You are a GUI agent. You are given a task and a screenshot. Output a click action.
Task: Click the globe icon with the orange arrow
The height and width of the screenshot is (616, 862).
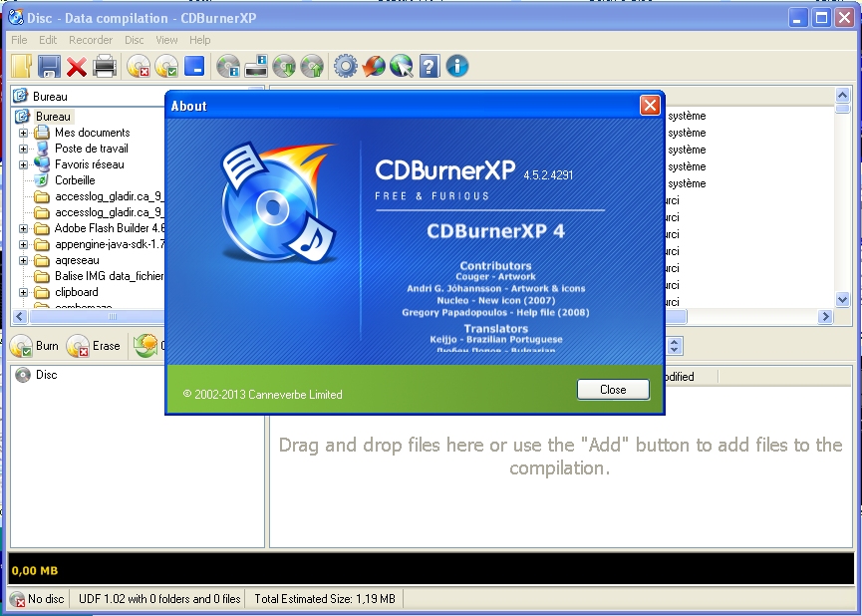pyautogui.click(x=374, y=67)
